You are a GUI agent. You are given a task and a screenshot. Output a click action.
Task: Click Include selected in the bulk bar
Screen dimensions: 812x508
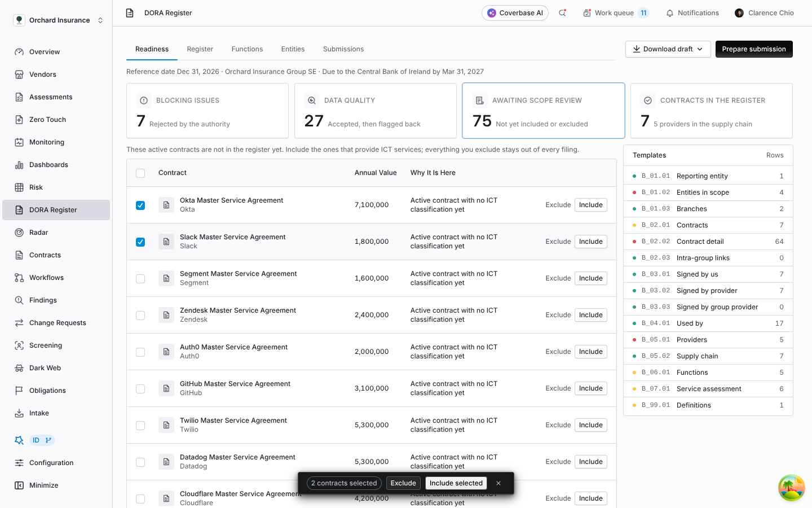(456, 483)
